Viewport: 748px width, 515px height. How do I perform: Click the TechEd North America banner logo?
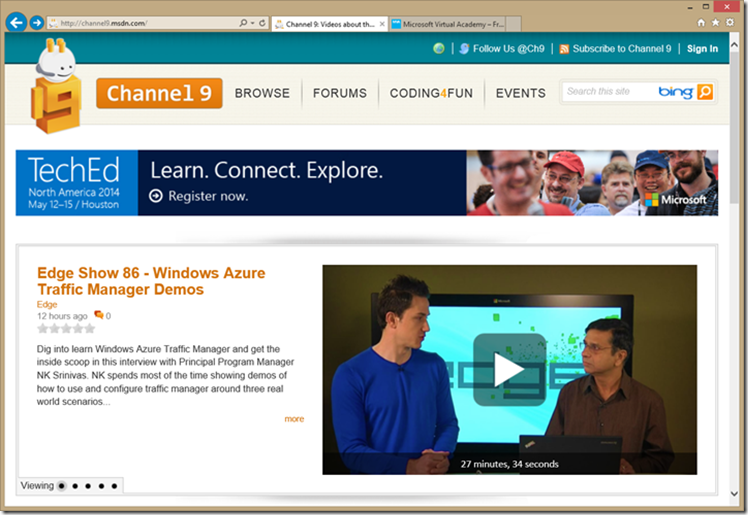76,183
